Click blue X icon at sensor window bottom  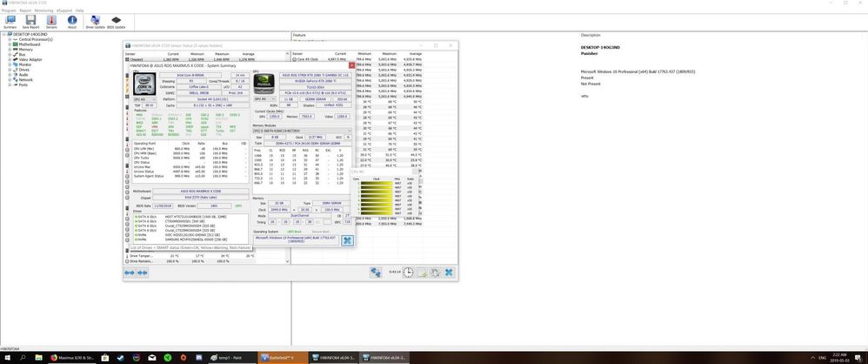coord(450,272)
